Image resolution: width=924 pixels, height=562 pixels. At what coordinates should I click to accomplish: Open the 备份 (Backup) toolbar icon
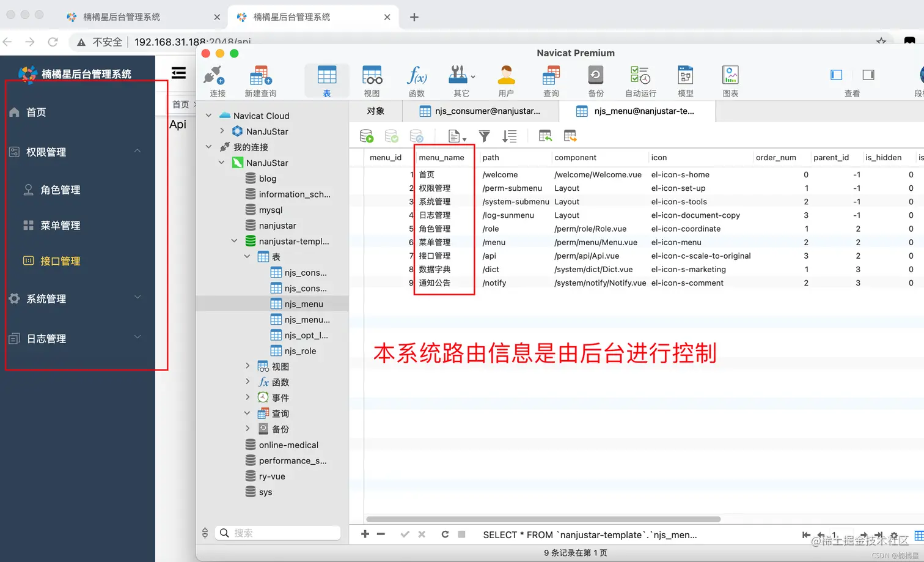[x=595, y=79]
